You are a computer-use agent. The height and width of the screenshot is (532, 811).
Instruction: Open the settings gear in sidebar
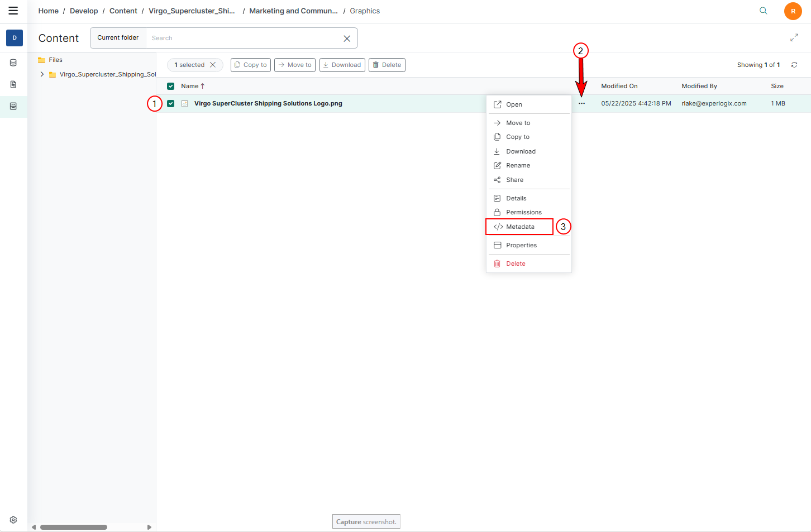point(13,520)
